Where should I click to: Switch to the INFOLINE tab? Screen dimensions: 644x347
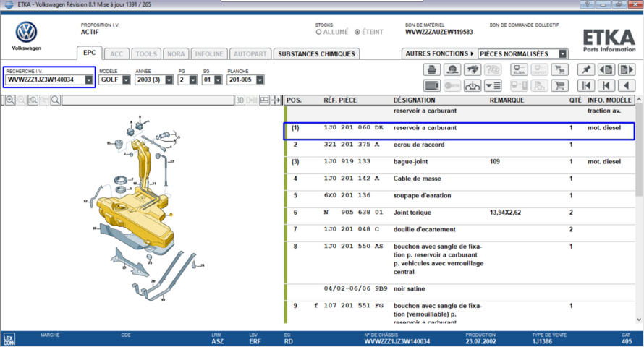[209, 54]
